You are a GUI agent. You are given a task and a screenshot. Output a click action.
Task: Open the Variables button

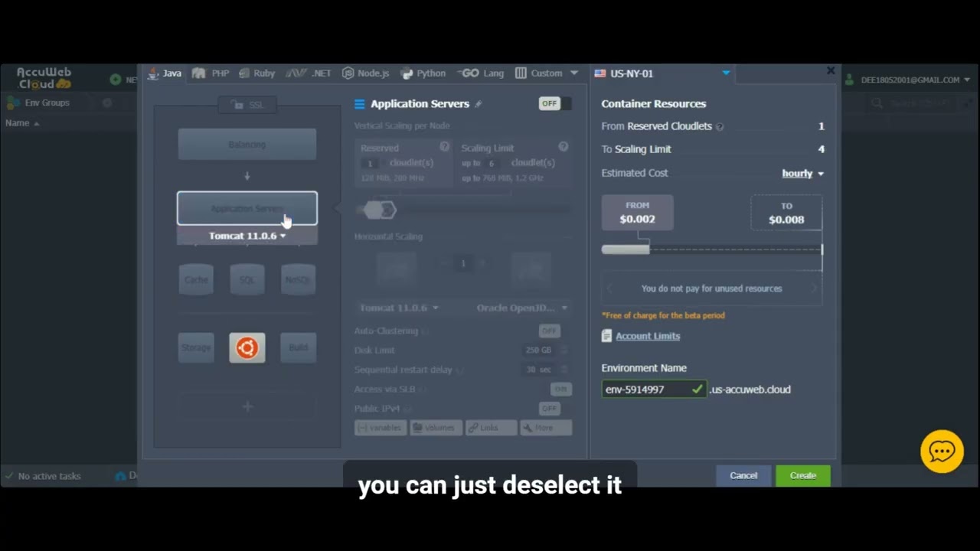click(380, 428)
